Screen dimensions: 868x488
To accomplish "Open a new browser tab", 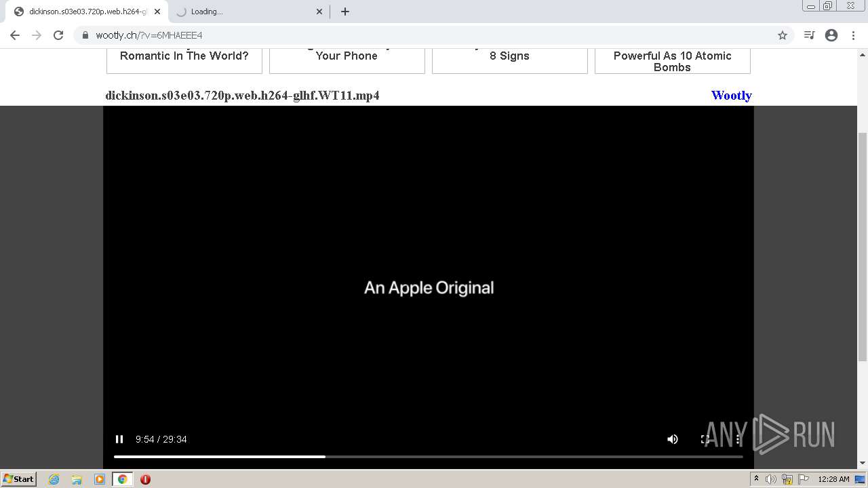I will (345, 12).
